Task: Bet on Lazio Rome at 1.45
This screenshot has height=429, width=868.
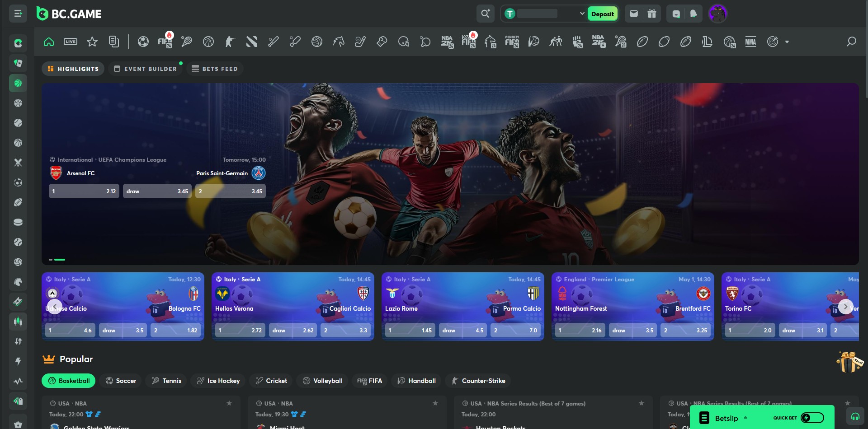Action: pyautogui.click(x=410, y=330)
